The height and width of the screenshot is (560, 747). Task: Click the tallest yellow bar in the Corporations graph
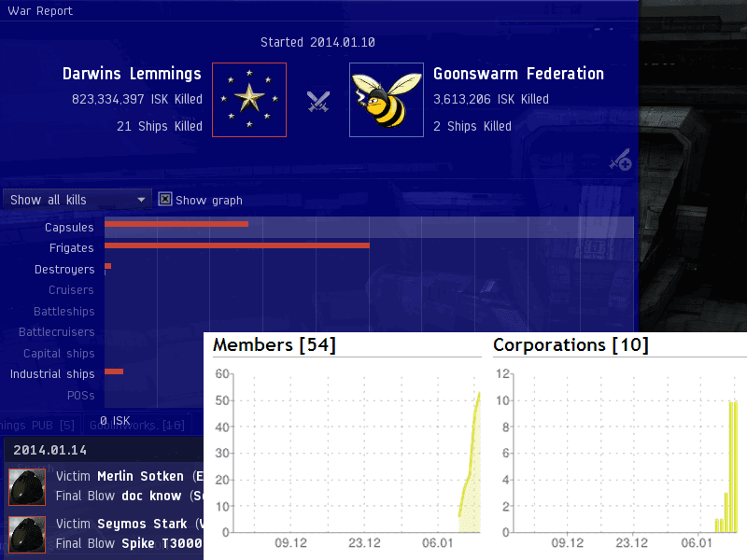tap(731, 467)
